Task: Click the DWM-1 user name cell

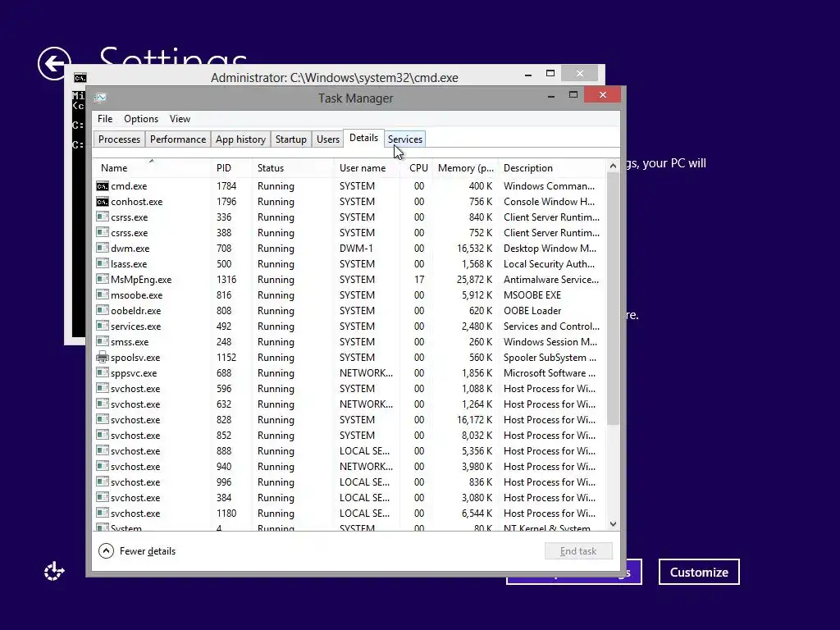Action: pyautogui.click(x=356, y=249)
